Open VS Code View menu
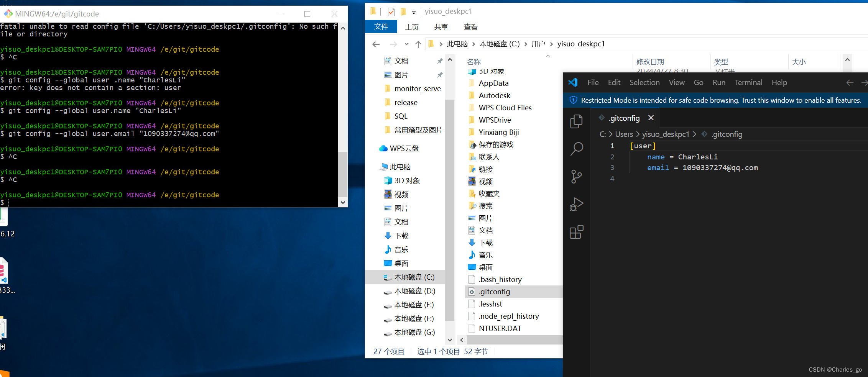 [677, 82]
